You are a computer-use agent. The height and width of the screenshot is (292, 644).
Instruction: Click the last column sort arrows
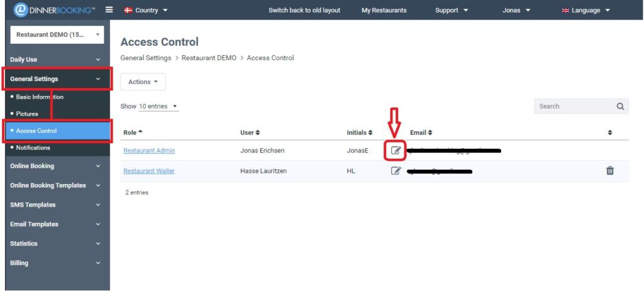(x=610, y=132)
